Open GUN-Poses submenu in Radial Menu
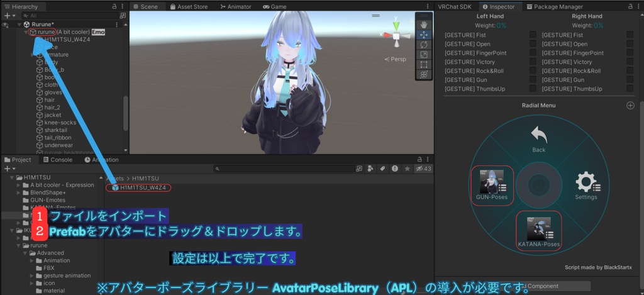 point(492,185)
